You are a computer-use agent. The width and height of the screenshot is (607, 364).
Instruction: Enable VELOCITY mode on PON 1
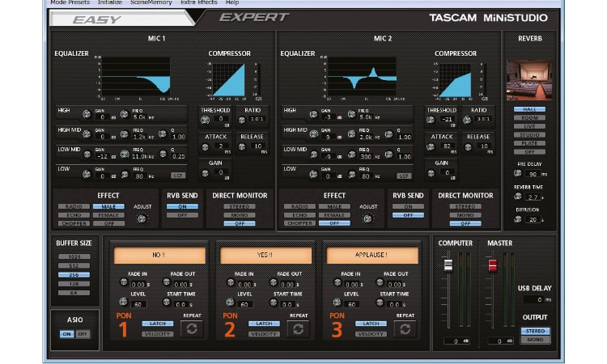pyautogui.click(x=158, y=334)
